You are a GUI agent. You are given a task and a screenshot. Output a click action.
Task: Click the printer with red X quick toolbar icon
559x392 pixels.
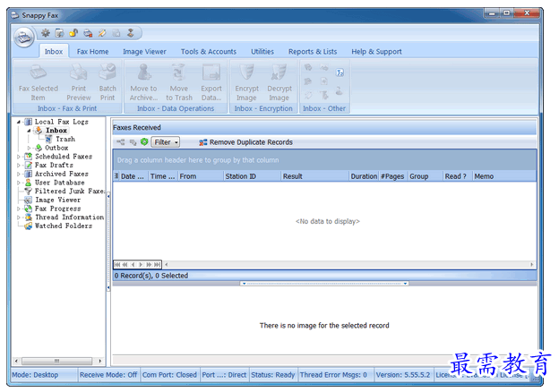88,33
